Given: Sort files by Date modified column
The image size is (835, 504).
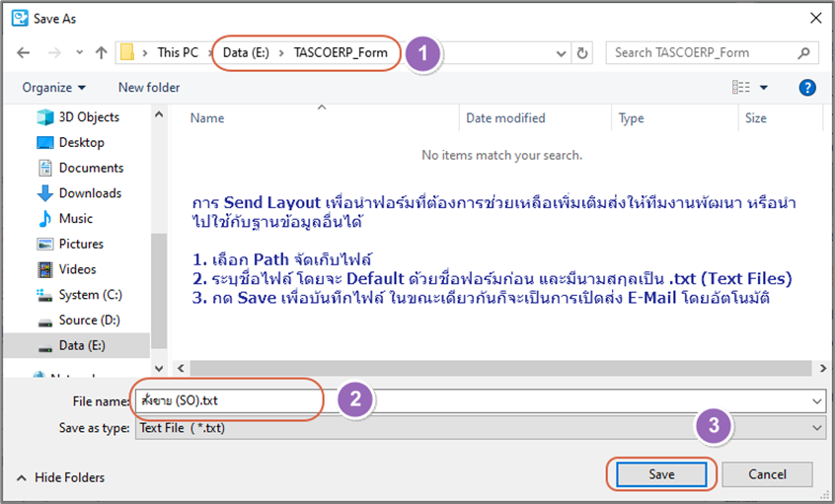Looking at the screenshot, I should pyautogui.click(x=505, y=118).
